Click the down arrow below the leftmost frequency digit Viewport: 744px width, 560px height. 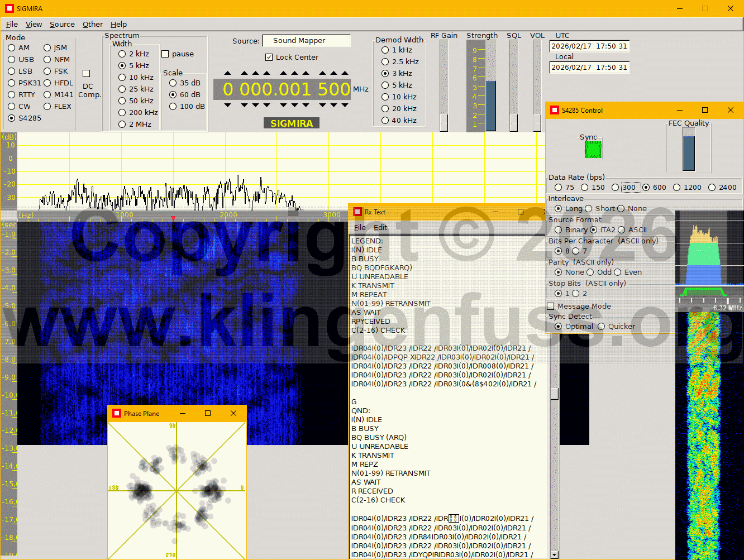click(227, 105)
